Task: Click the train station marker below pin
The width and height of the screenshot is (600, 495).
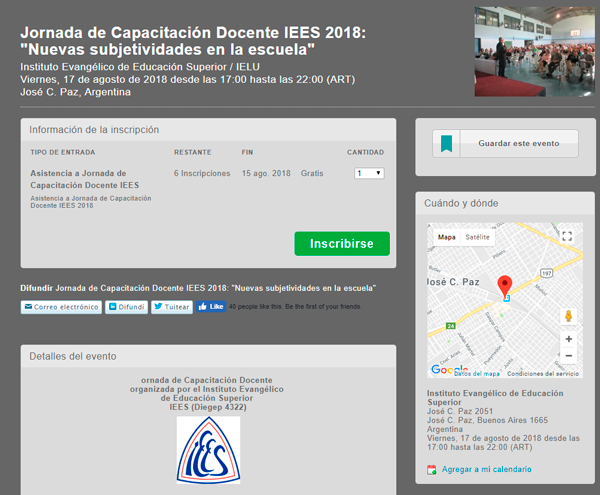Action: pyautogui.click(x=506, y=298)
